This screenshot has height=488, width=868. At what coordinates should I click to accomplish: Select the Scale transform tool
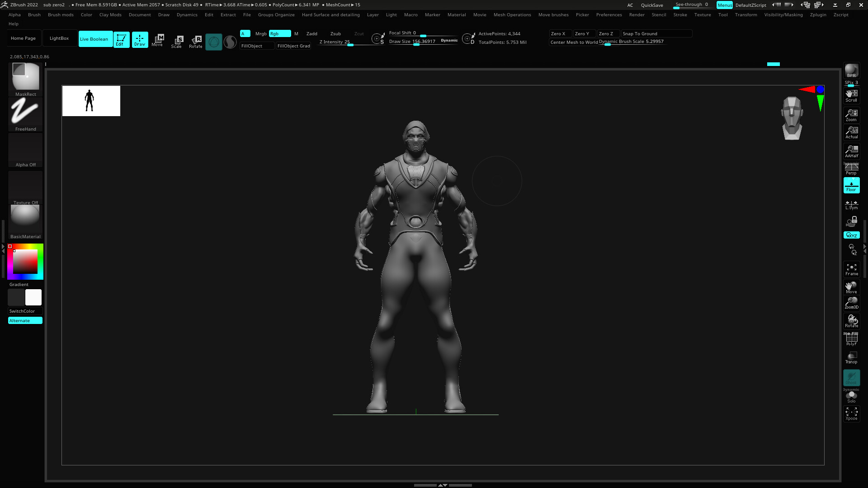click(177, 41)
